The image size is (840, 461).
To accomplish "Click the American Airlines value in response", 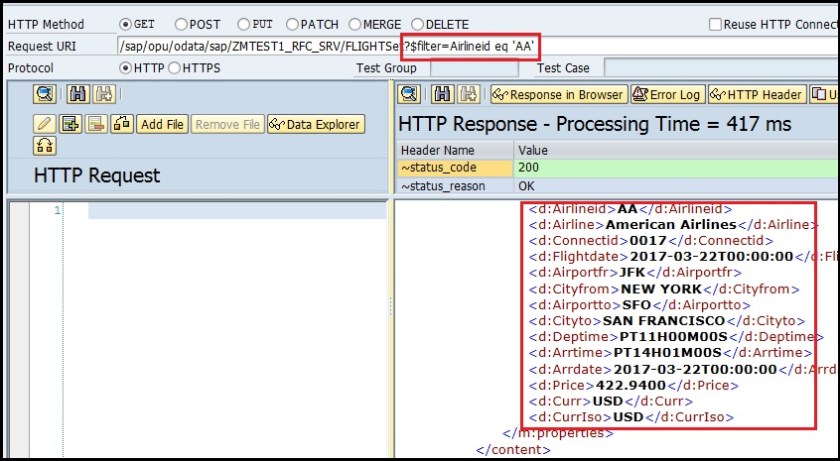I will [x=671, y=225].
